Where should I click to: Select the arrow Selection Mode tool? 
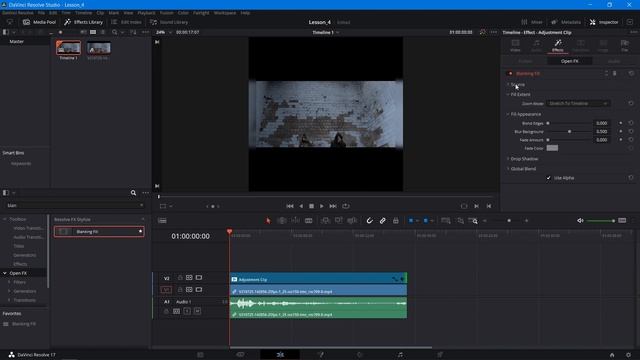click(x=268, y=220)
